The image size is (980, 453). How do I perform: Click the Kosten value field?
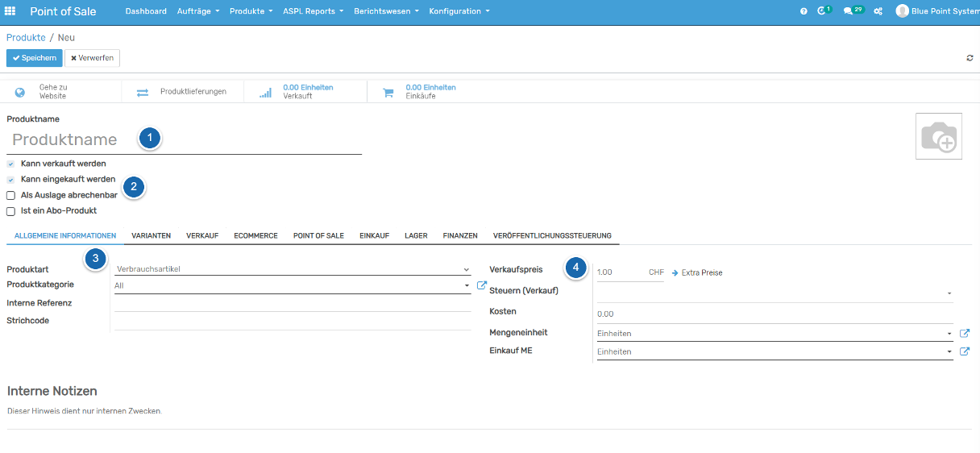click(x=774, y=314)
